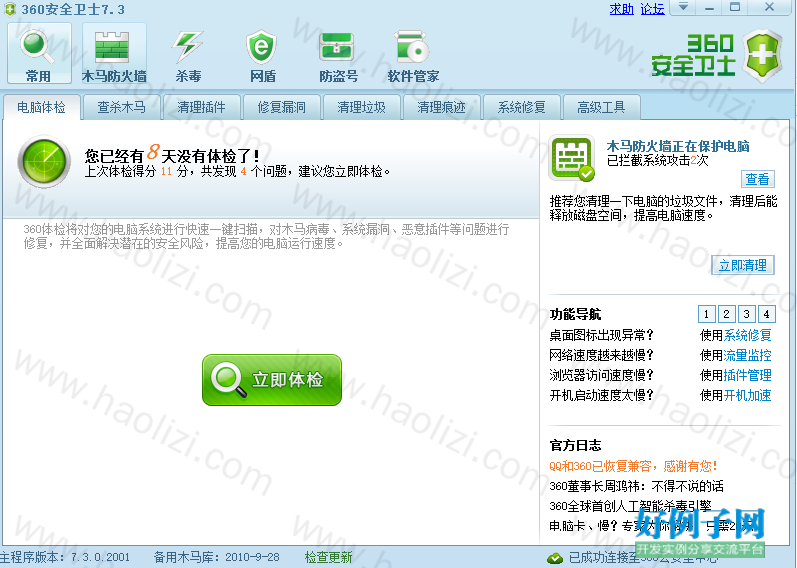Switch to the 清理插件 tab

click(201, 107)
